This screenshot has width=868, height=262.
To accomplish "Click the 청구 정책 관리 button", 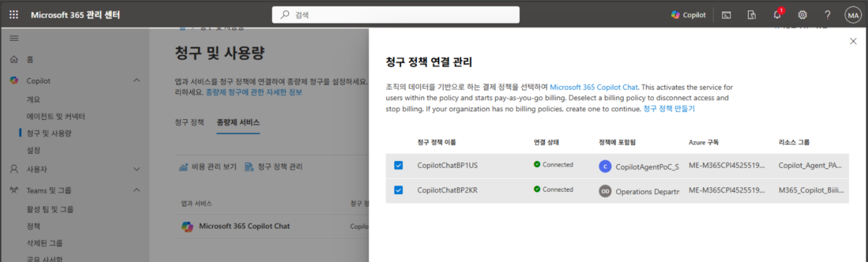I will point(274,167).
